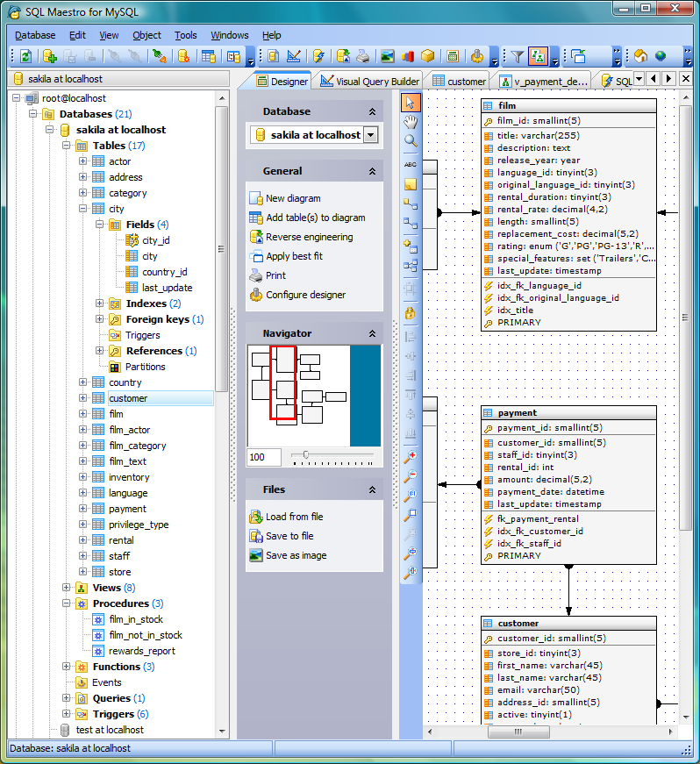The image size is (700, 764).
Task: Click the Navigator zoom slider handle
Action: pos(305,454)
